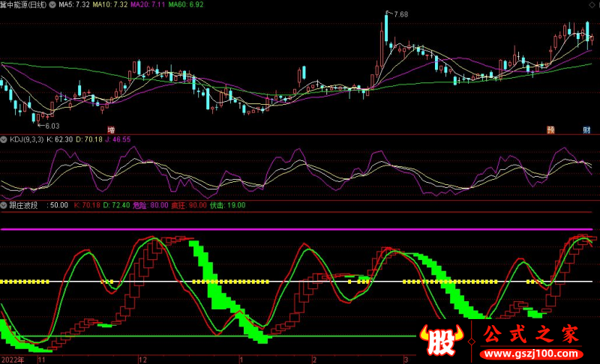The image size is (600, 364).
Task: Select the 跟庄波段 indicator title
Action: click(23, 204)
